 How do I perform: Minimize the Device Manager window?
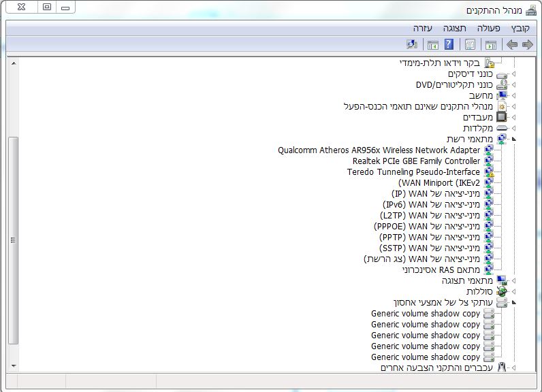[x=65, y=7]
